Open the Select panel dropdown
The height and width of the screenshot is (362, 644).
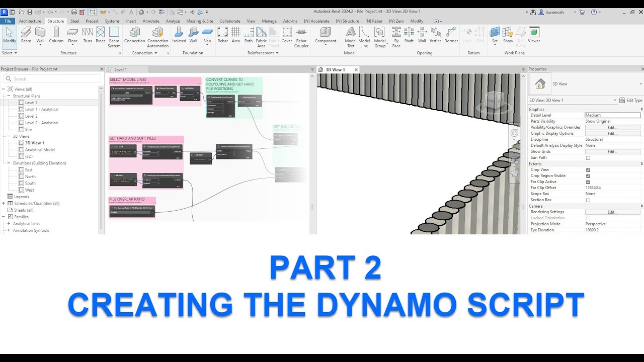coord(10,53)
